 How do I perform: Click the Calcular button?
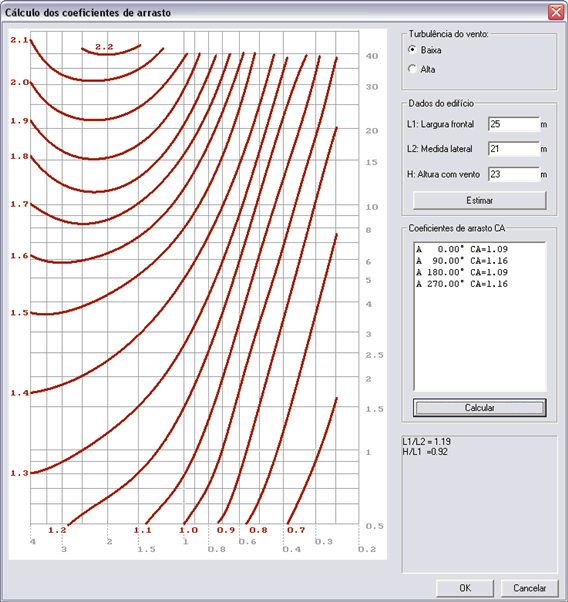click(x=479, y=408)
